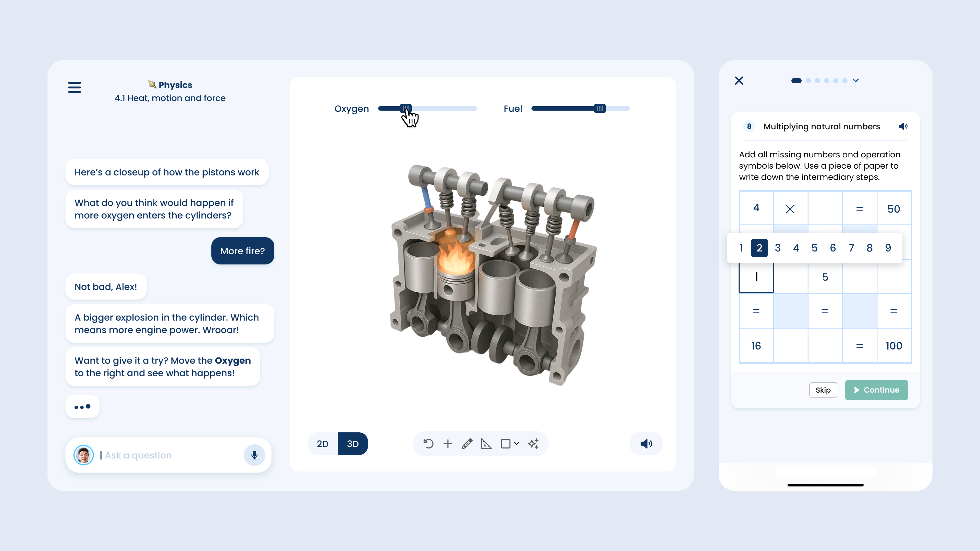Click the undo/reset rotation icon

[428, 443]
